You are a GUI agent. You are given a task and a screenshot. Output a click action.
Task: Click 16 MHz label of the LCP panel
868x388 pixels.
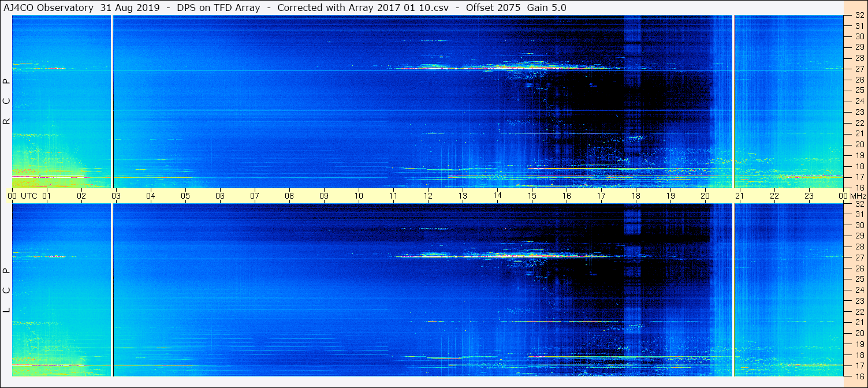[859, 376]
